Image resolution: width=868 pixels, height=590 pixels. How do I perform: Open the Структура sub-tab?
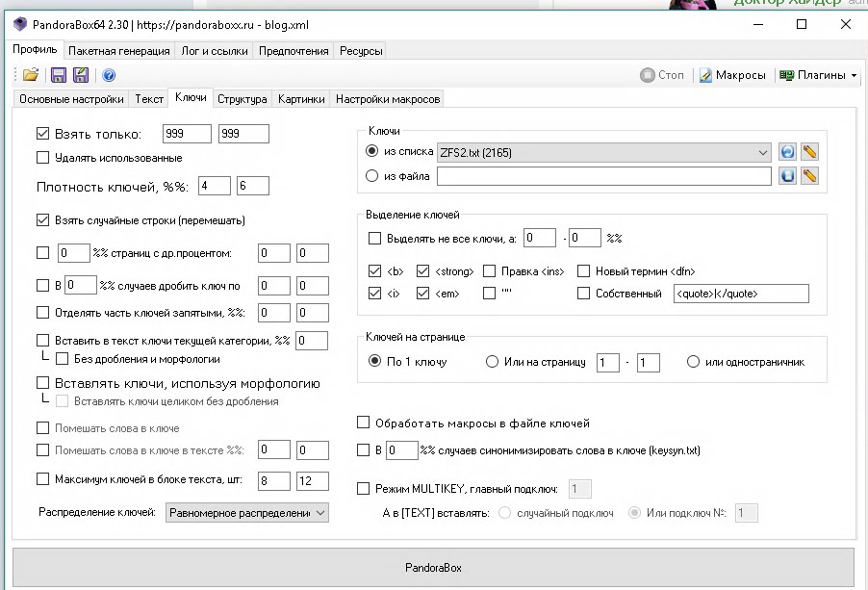(x=242, y=99)
